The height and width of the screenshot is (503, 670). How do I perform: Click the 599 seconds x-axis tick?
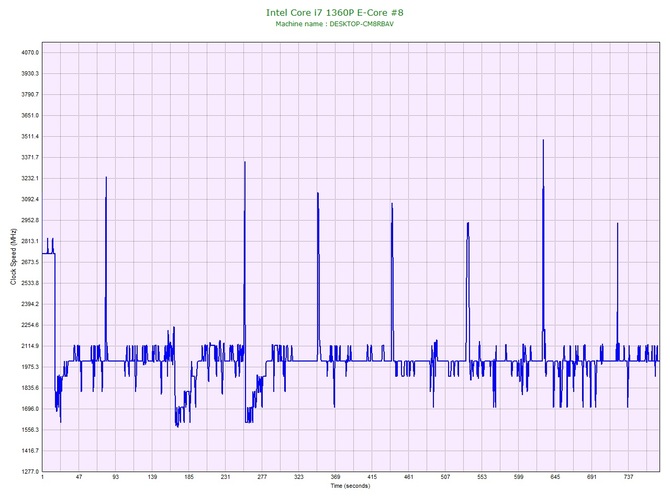519,477
